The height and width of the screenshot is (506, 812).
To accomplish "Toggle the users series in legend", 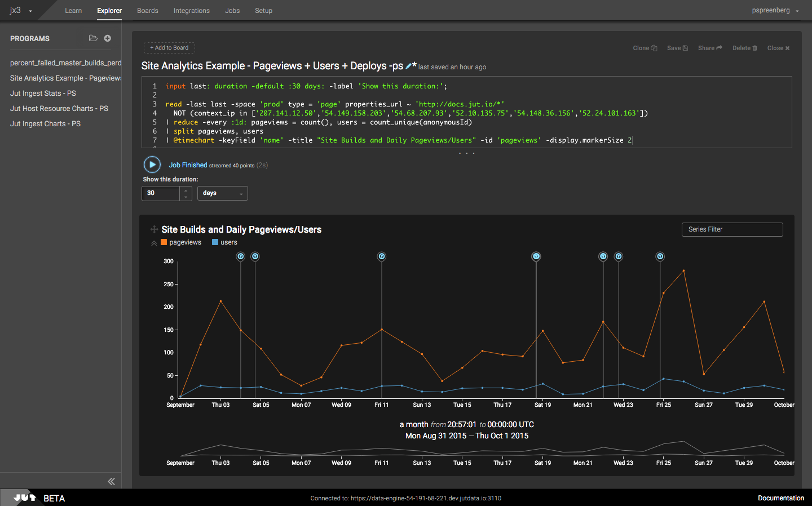I will pos(224,242).
